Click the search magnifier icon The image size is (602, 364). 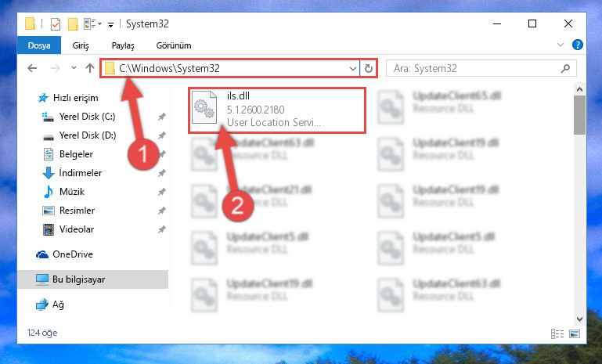coord(565,68)
